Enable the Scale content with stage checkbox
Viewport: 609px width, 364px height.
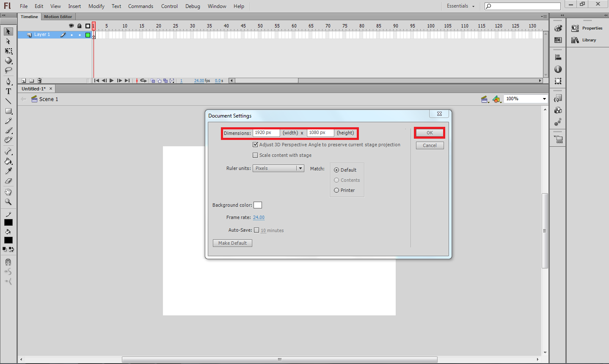coord(255,155)
